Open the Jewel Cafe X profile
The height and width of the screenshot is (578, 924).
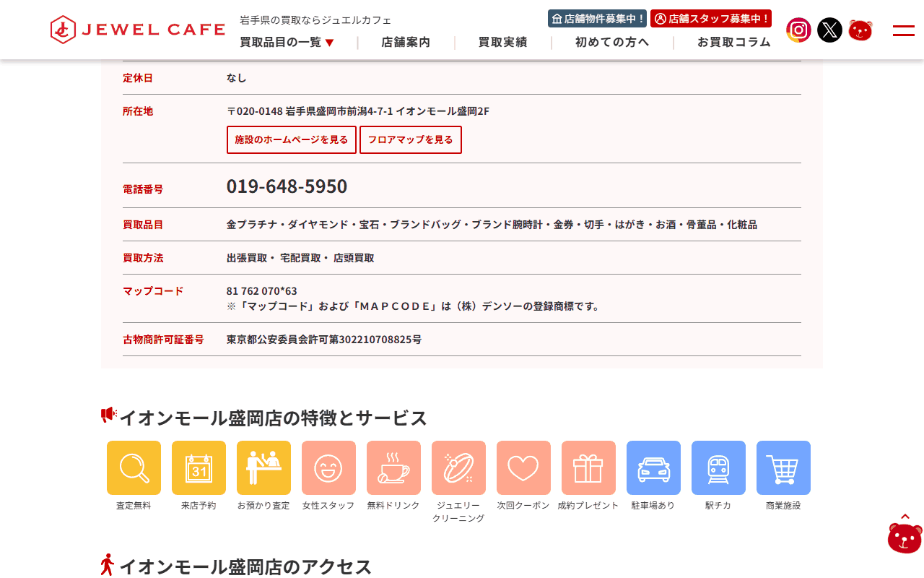[x=829, y=30]
